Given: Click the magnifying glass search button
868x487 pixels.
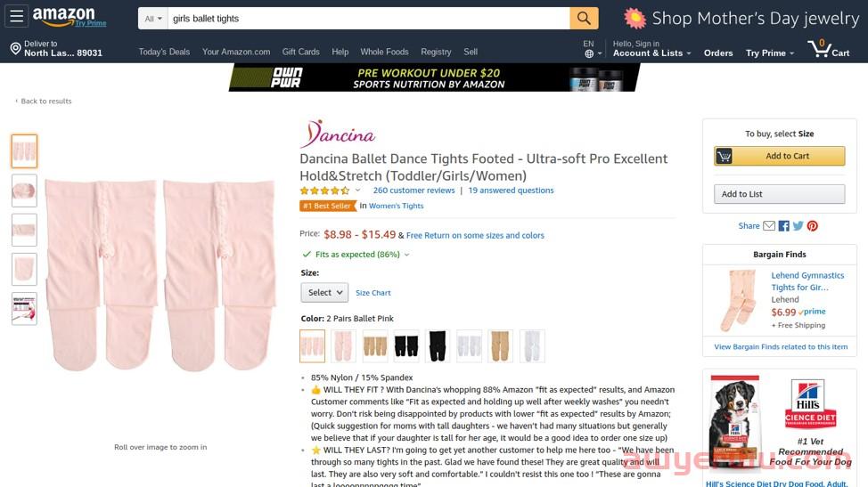Looking at the screenshot, I should click(584, 18).
